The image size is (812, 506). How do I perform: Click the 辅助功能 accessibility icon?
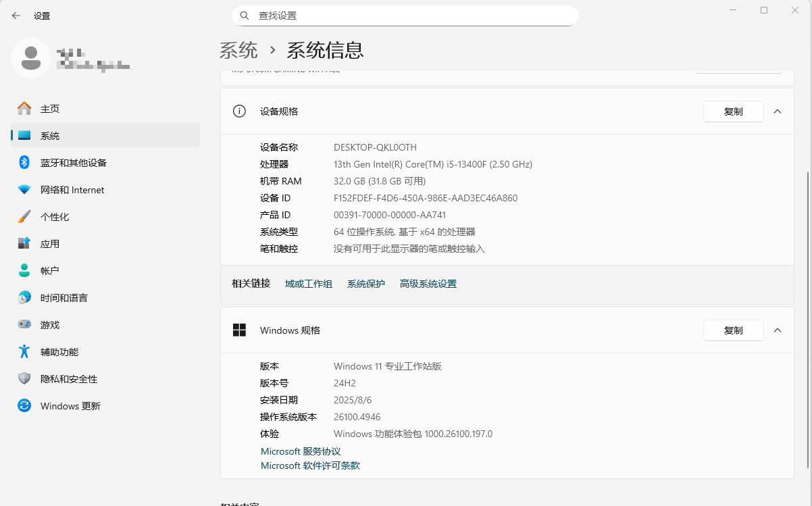(x=24, y=352)
